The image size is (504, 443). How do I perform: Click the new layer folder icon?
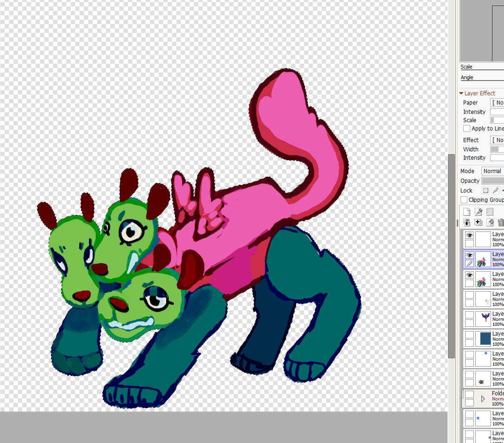(490, 212)
